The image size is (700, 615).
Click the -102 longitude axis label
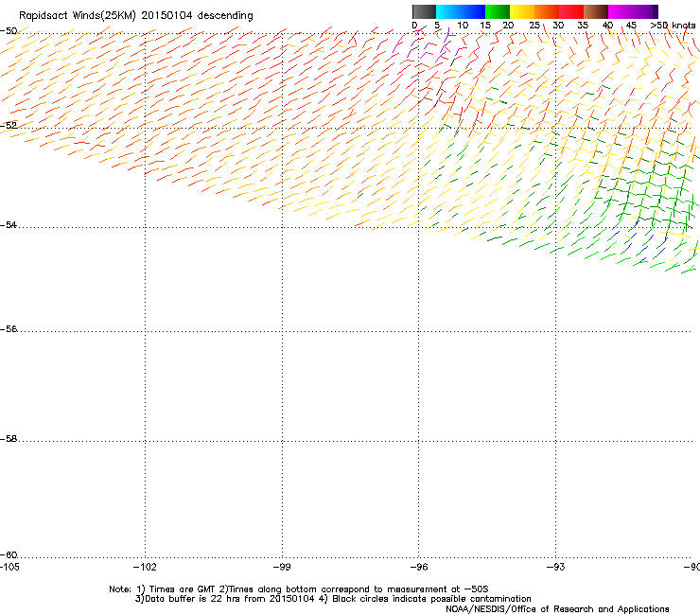click(145, 567)
